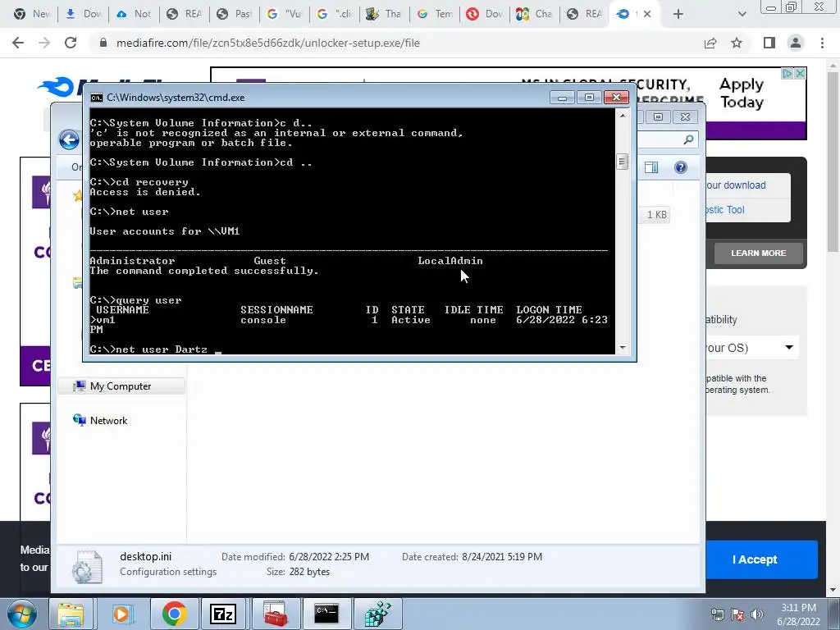Switch to Chrome in the taskbar
The height and width of the screenshot is (630, 840).
[x=174, y=614]
